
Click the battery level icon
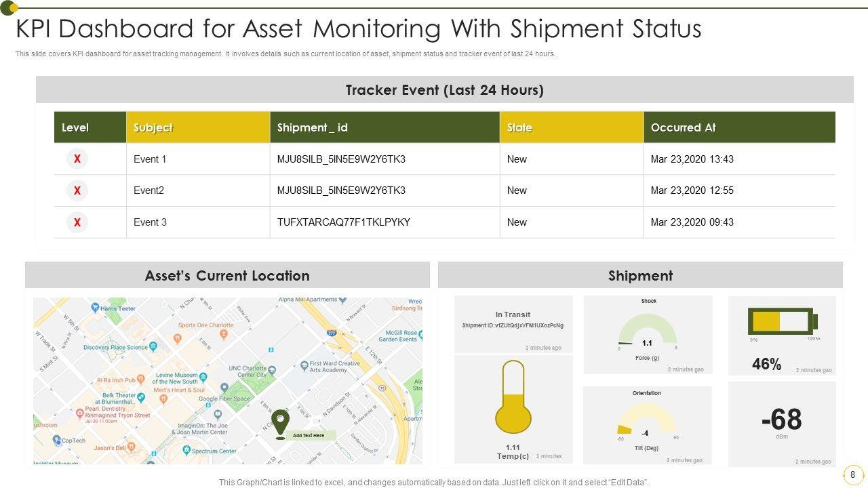[x=783, y=321]
